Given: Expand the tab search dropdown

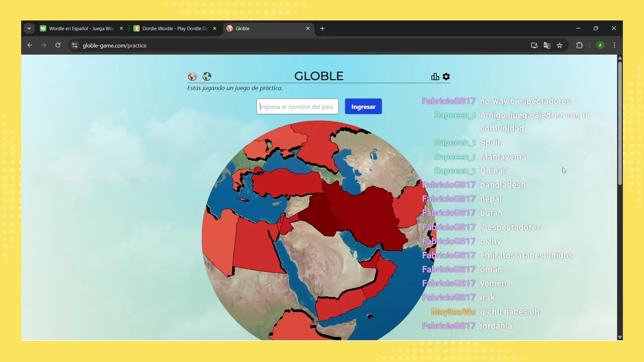Looking at the screenshot, I should (x=29, y=29).
